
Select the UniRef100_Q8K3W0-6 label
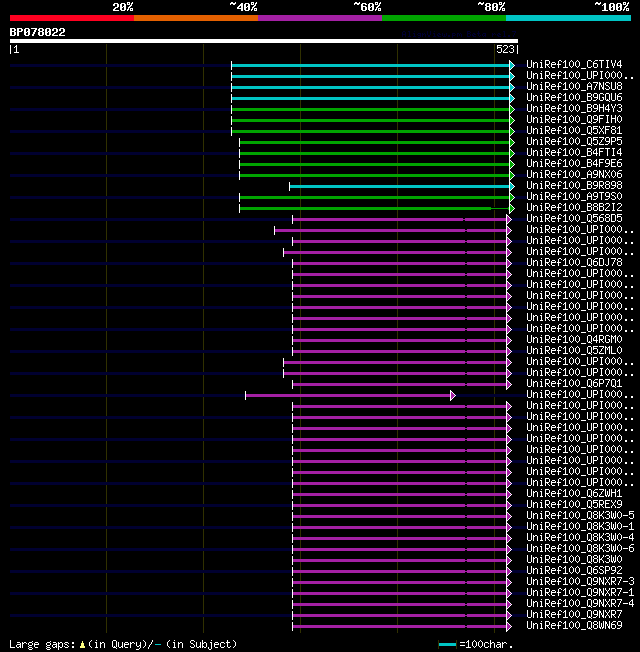[x=580, y=548]
